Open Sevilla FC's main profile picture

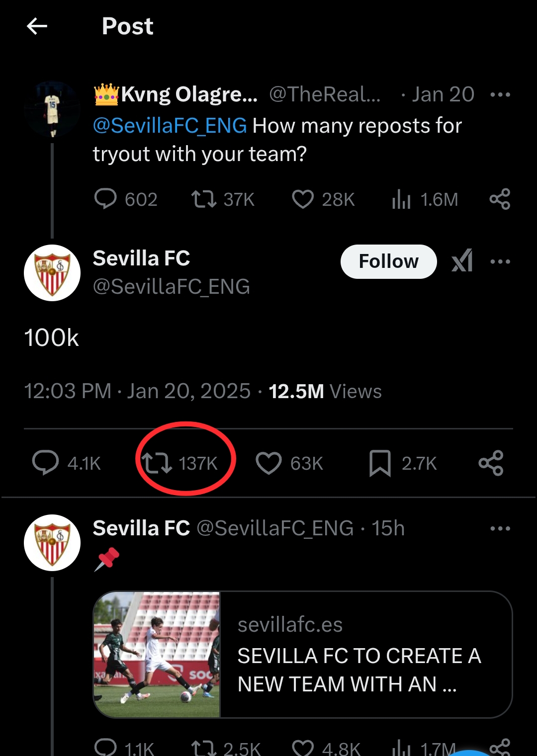[x=52, y=272]
